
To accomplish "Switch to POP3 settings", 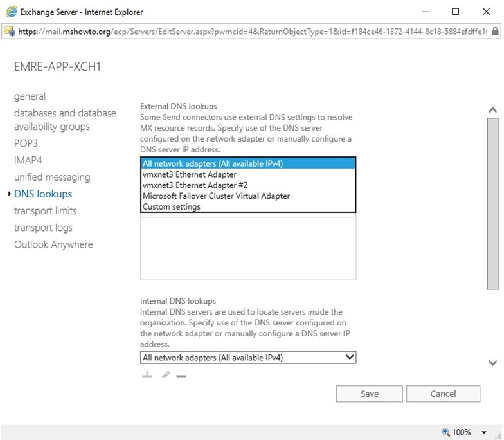I will [26, 143].
